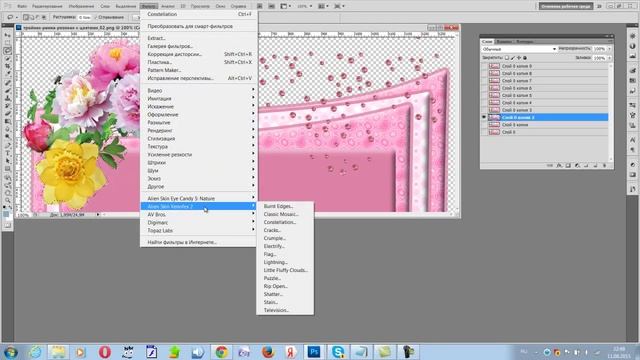Click the Растушевка feather input field
The height and width of the screenshot is (360, 640).
coord(84,17)
